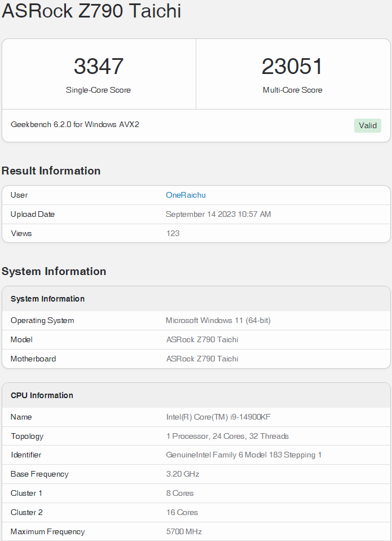This screenshot has height=541, width=392.
Task: Click the User row label
Action: pyautogui.click(x=19, y=195)
